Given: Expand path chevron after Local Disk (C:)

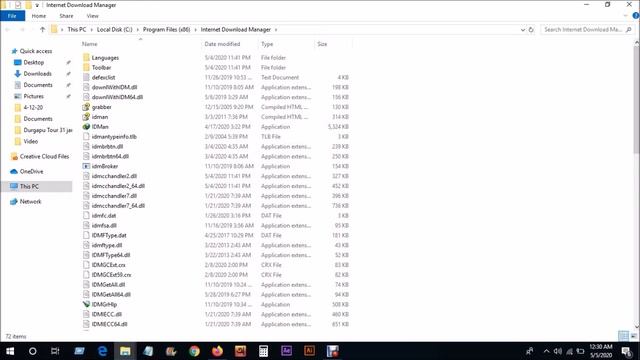Looking at the screenshot, I should (138, 29).
